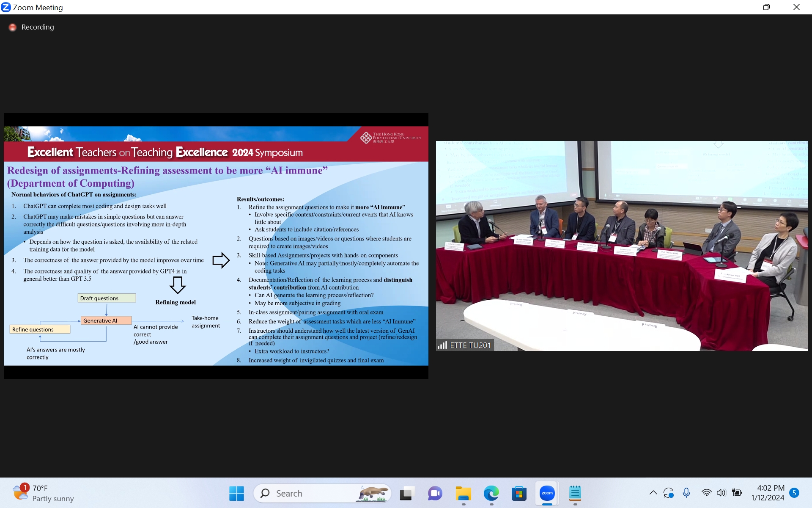Open Microsoft Store from taskbar
Viewport: 812px width, 508px height.
point(519,493)
